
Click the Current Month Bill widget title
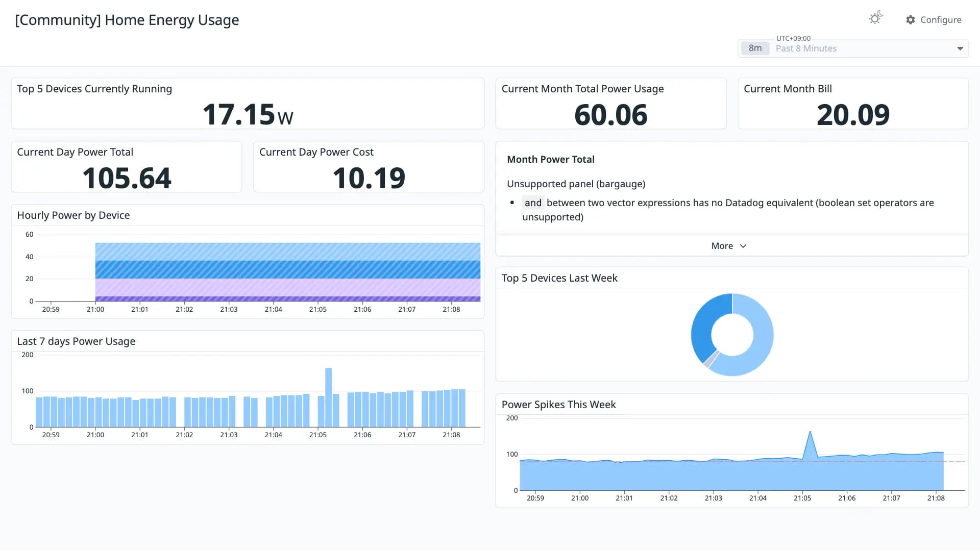point(788,89)
